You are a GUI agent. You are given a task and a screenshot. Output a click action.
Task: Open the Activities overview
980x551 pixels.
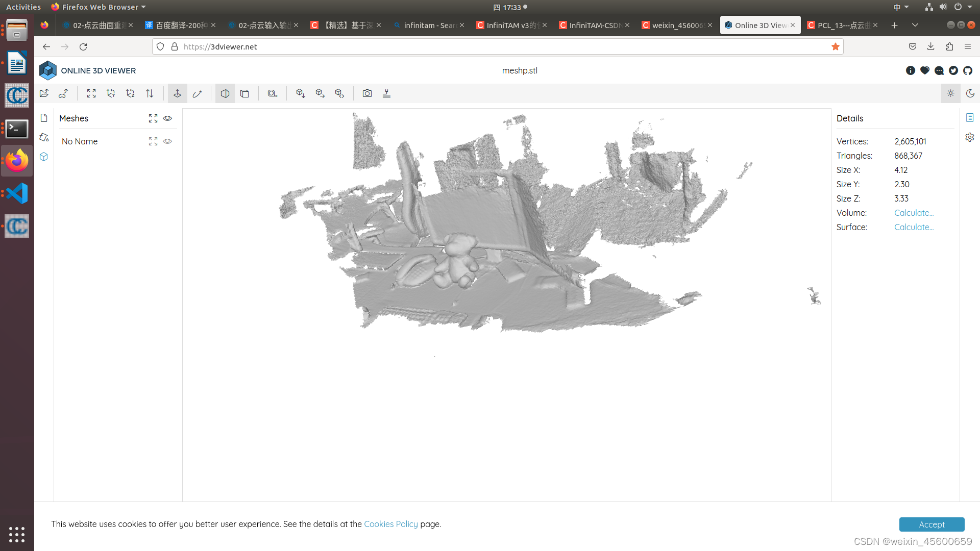pyautogui.click(x=23, y=7)
